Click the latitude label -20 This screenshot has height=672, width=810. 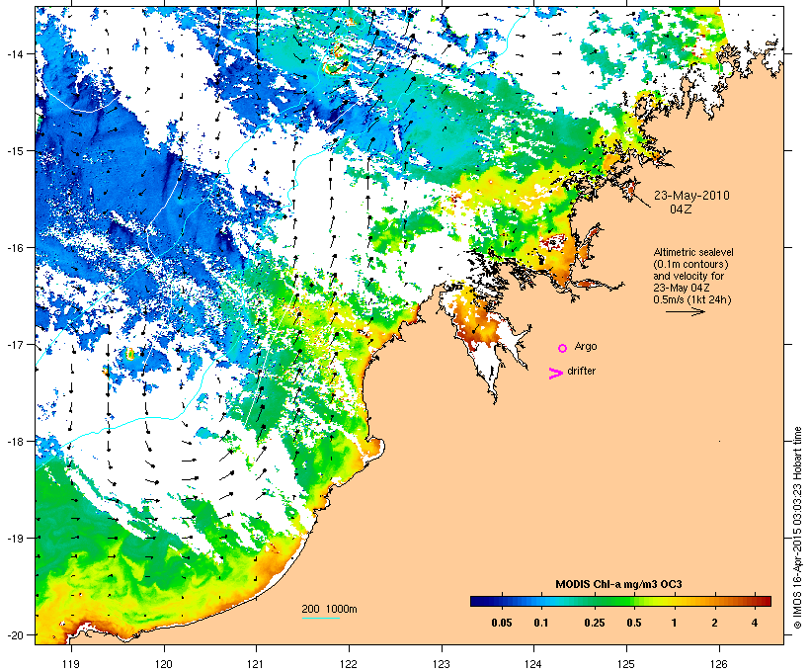[14, 634]
